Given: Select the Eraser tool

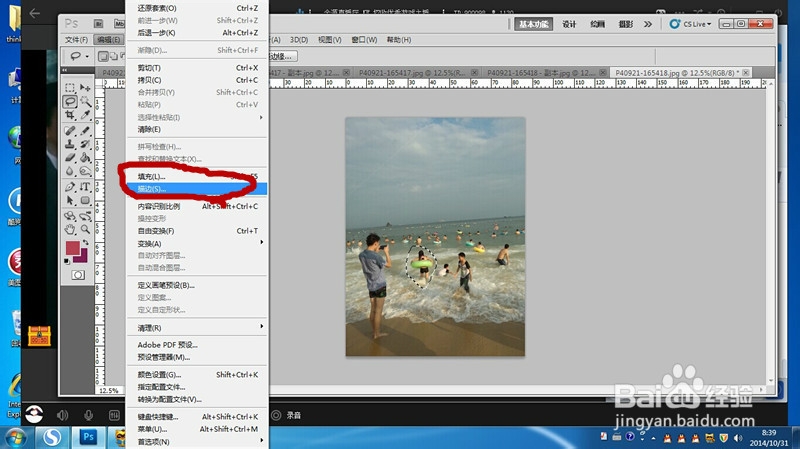Looking at the screenshot, I should point(70,158).
